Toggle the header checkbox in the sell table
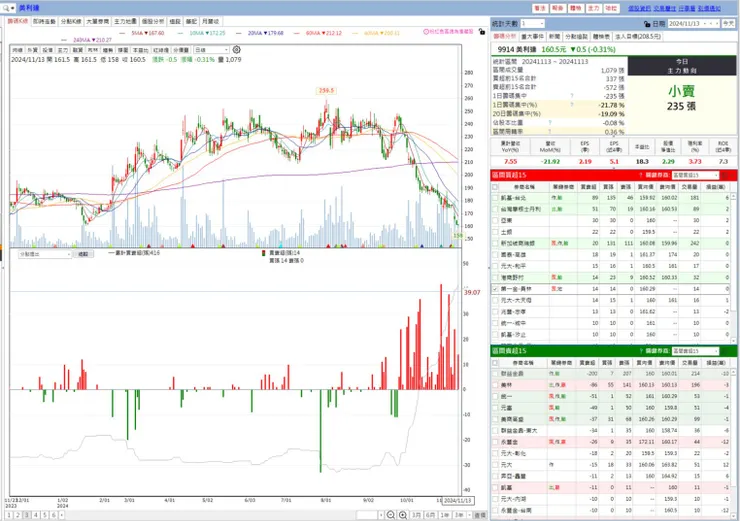The height and width of the screenshot is (521, 740). [x=495, y=363]
